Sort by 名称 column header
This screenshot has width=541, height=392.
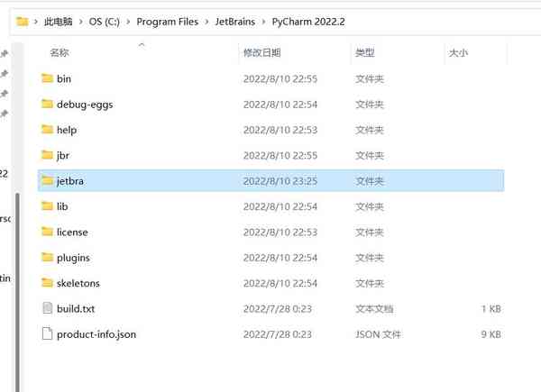pos(60,53)
